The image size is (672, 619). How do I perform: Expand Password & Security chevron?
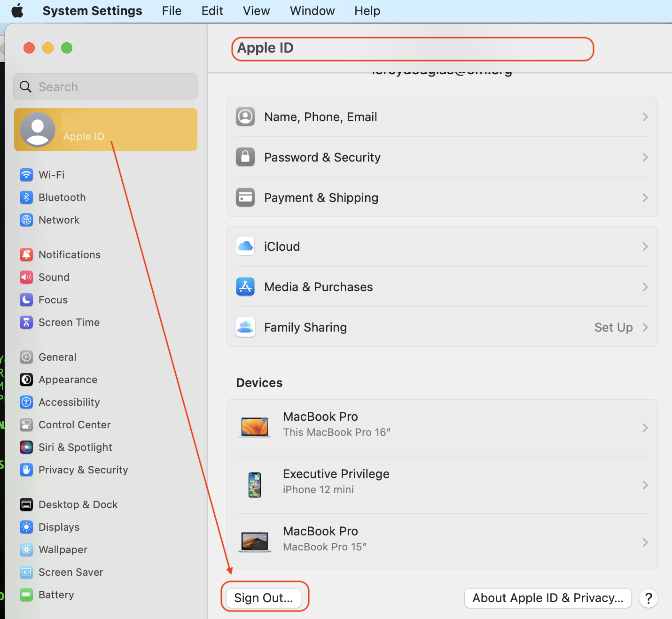pos(645,157)
